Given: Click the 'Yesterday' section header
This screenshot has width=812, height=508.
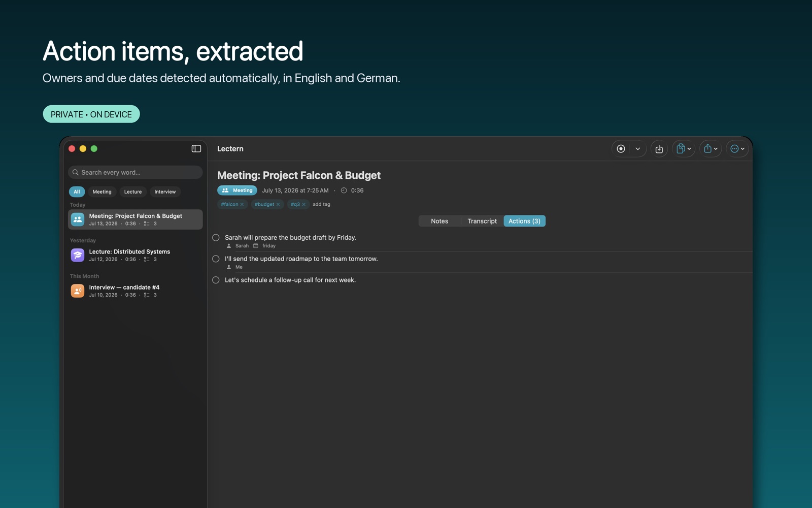Looking at the screenshot, I should click(83, 240).
